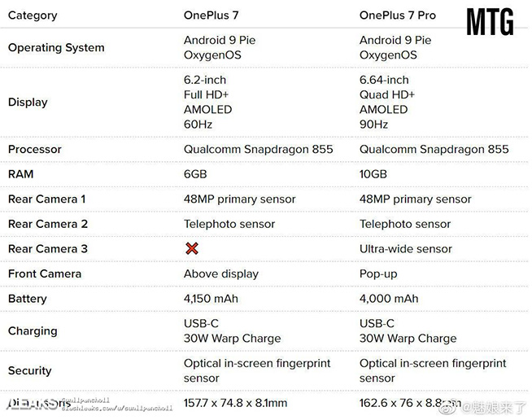Click the Pop-up front camera value
Image resolution: width=532 pixels, height=420 pixels.
point(379,274)
